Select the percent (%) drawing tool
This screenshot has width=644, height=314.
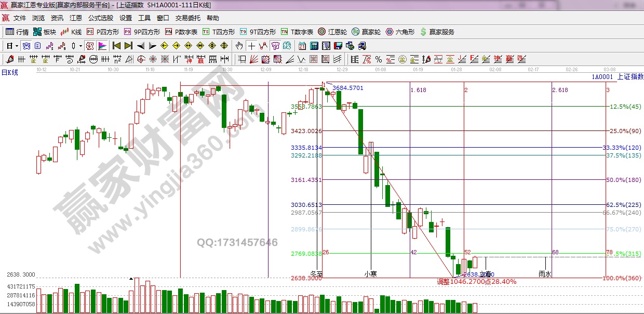pyautogui.click(x=378, y=59)
